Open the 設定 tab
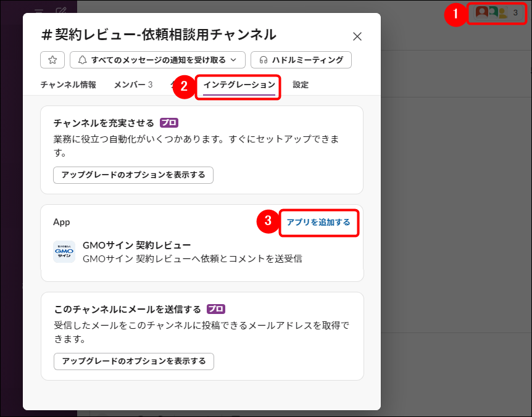The image size is (532, 417). point(300,85)
